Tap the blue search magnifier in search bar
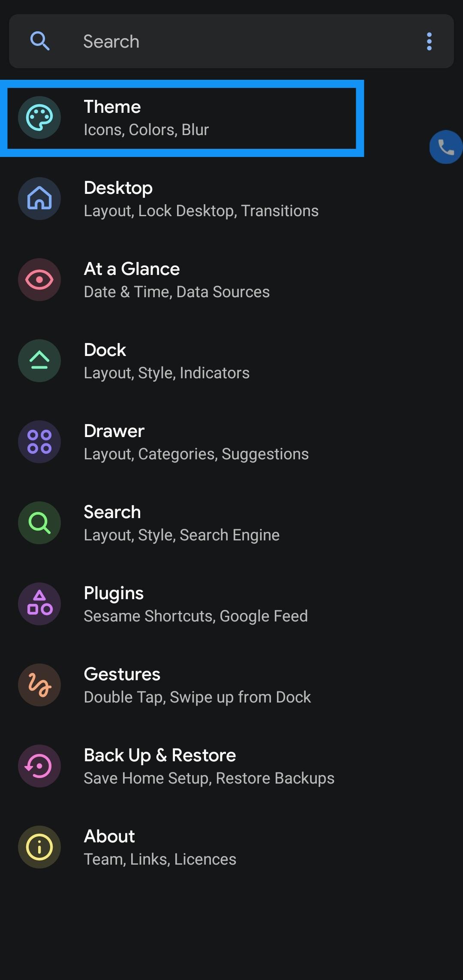463x980 pixels. (40, 41)
